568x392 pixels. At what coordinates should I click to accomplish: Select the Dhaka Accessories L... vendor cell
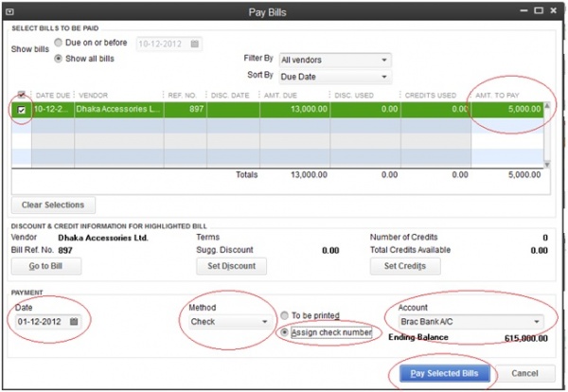click(x=119, y=110)
